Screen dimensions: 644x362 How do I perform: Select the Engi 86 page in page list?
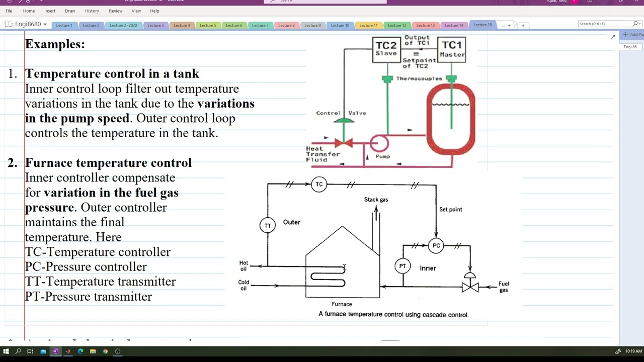point(630,47)
